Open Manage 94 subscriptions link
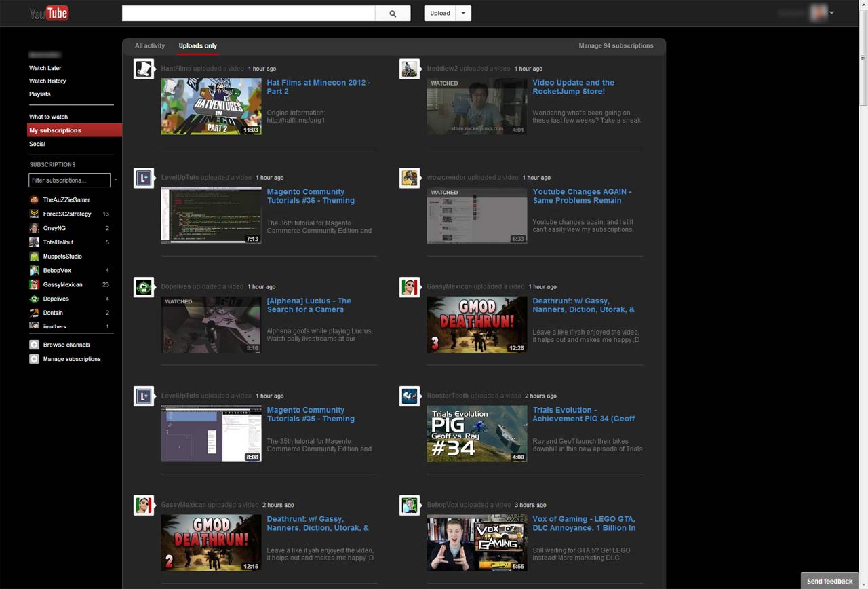The height and width of the screenshot is (589, 868). click(616, 46)
